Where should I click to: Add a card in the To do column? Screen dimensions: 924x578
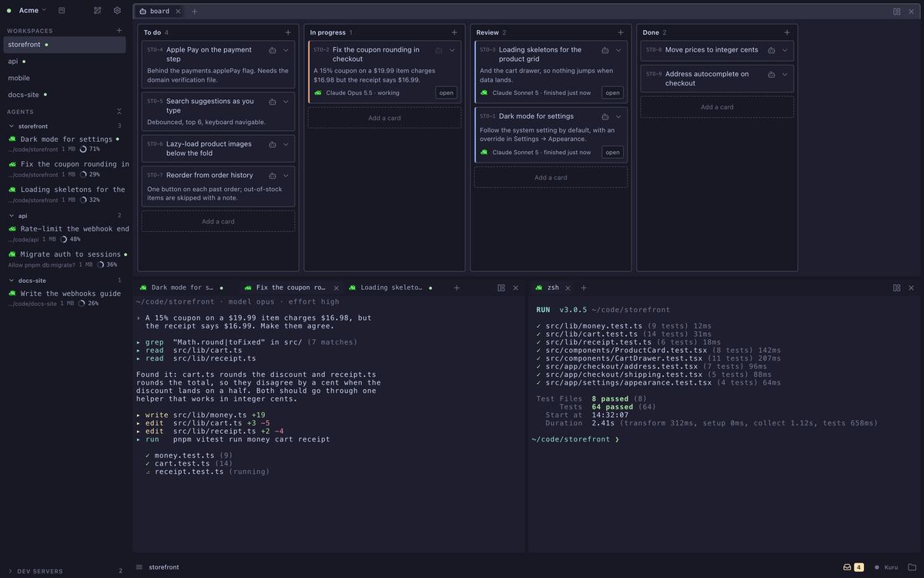point(218,221)
